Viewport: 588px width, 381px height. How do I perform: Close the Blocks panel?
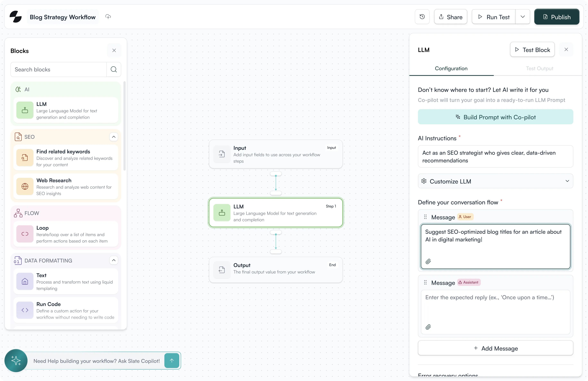(114, 50)
